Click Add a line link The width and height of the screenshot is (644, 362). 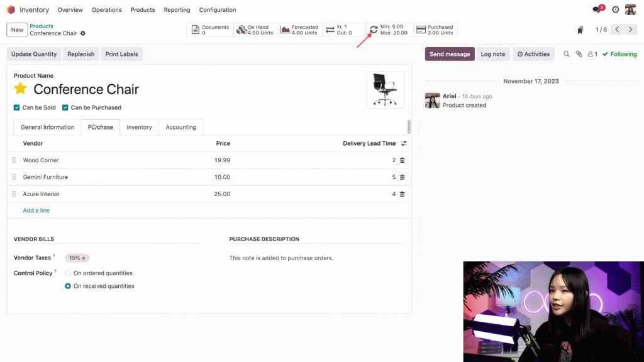coord(36,211)
